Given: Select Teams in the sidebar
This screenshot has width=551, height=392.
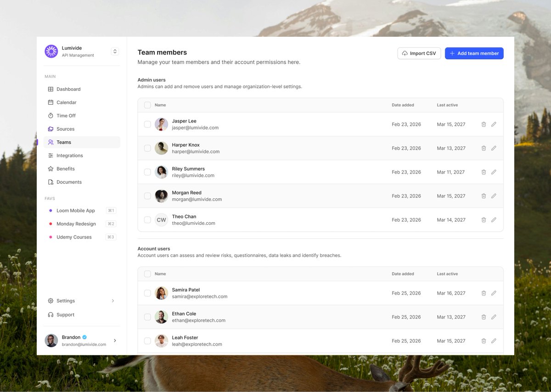Looking at the screenshot, I should [82, 142].
